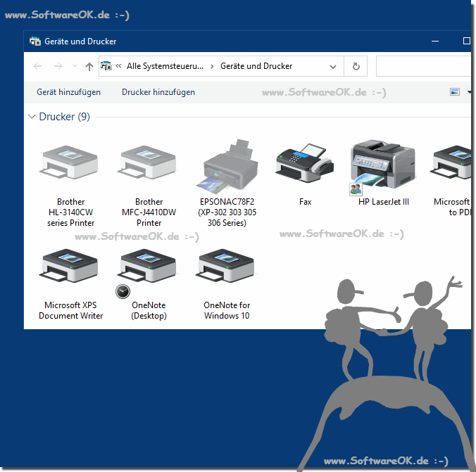Open recent locations dropdown arrow

click(x=75, y=66)
